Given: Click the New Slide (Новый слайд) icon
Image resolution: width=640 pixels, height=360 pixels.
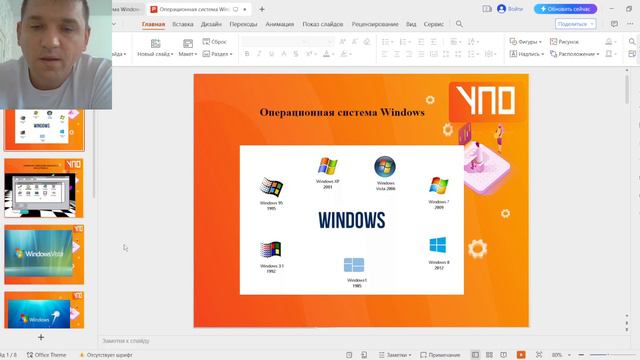Looking at the screenshot, I should 155,43.
